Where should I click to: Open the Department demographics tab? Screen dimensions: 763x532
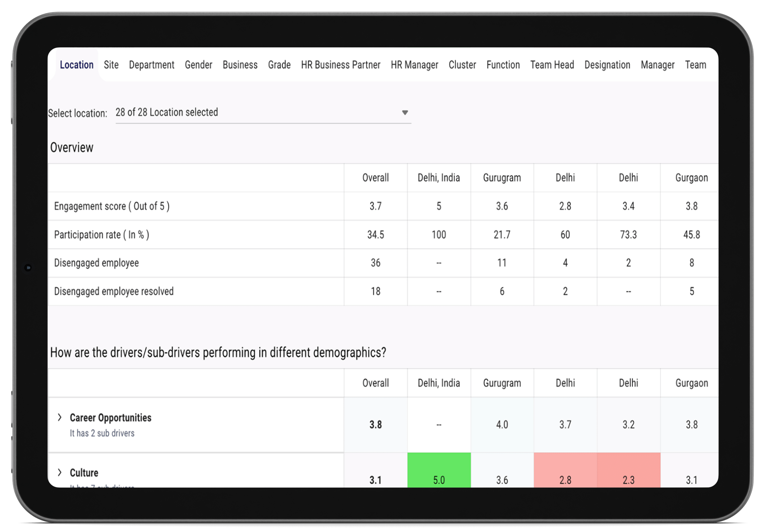point(152,65)
